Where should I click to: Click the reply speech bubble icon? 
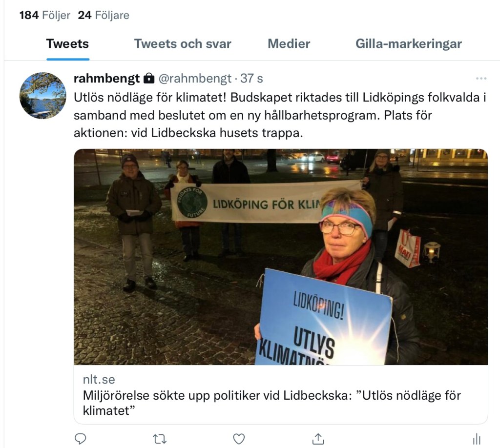tap(80, 439)
